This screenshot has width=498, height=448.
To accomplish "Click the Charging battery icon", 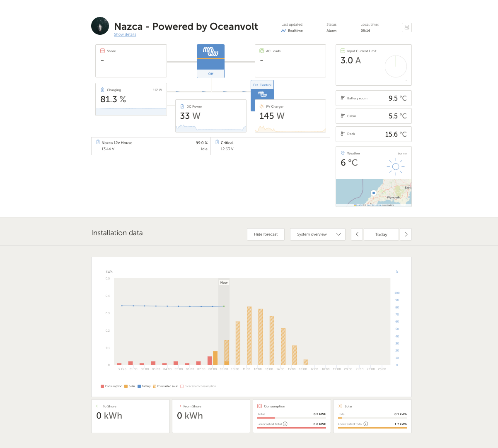I will [103, 90].
